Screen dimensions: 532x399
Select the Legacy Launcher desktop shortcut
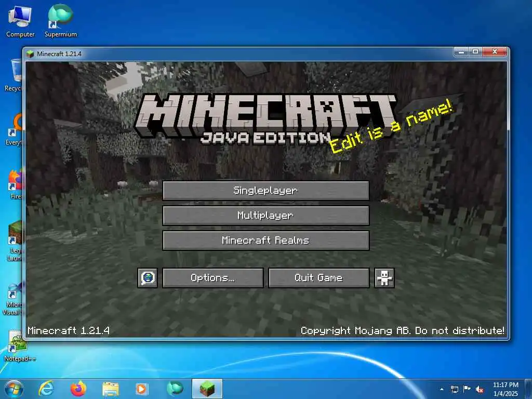14,241
